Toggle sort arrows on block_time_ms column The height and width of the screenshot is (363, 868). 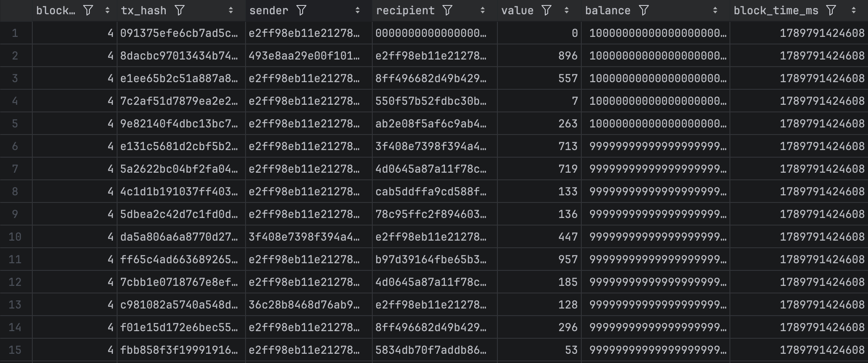pyautogui.click(x=854, y=10)
